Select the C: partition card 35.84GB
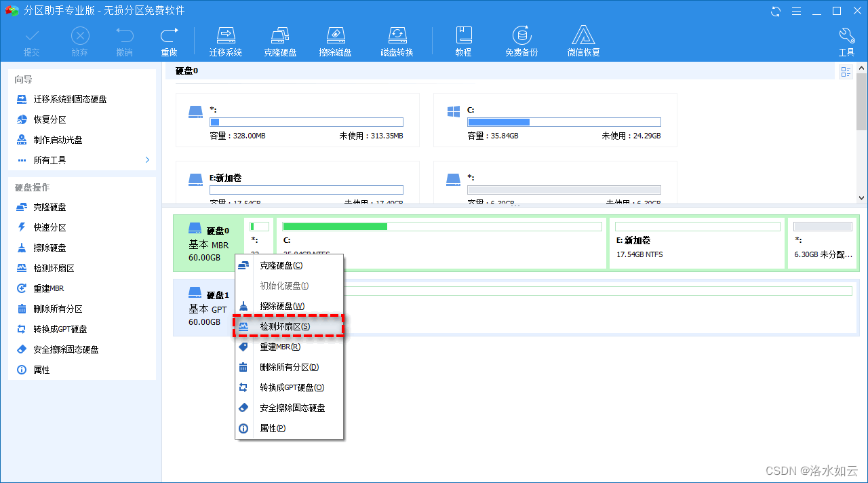868x483 pixels. (555, 120)
